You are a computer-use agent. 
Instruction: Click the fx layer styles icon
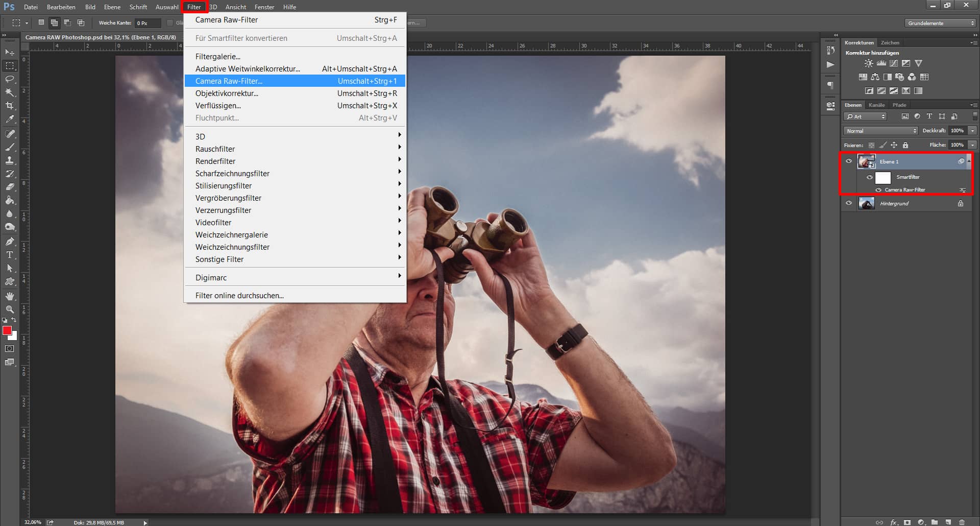tap(893, 522)
